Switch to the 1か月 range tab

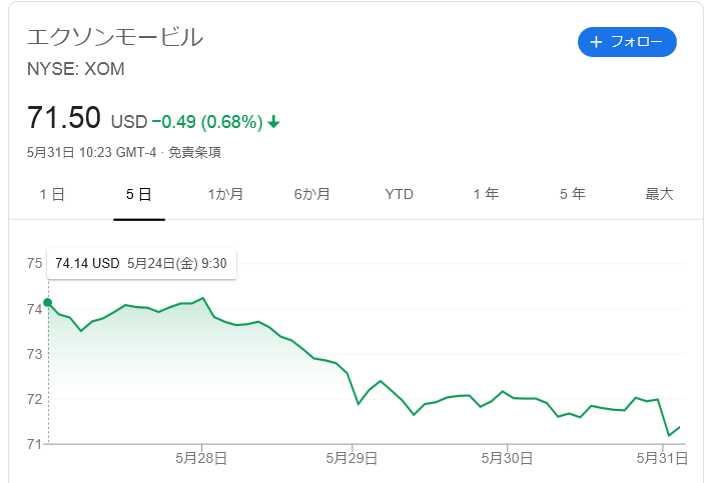[225, 194]
